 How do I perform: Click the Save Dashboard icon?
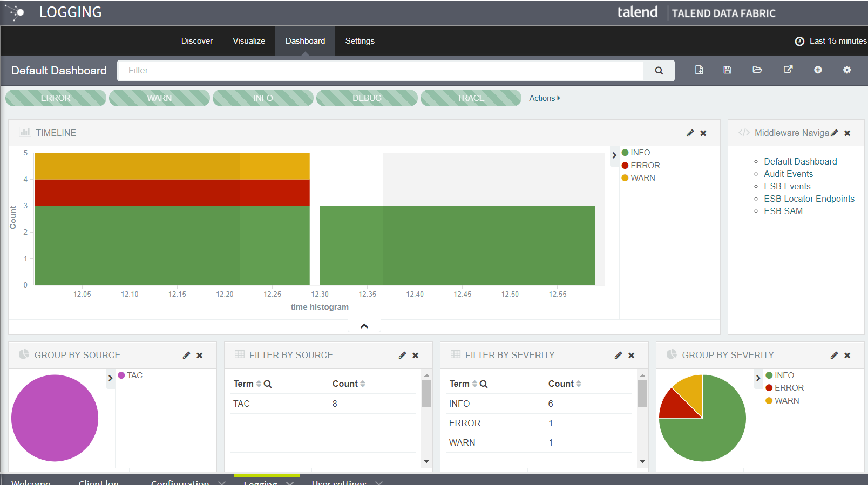coord(728,70)
